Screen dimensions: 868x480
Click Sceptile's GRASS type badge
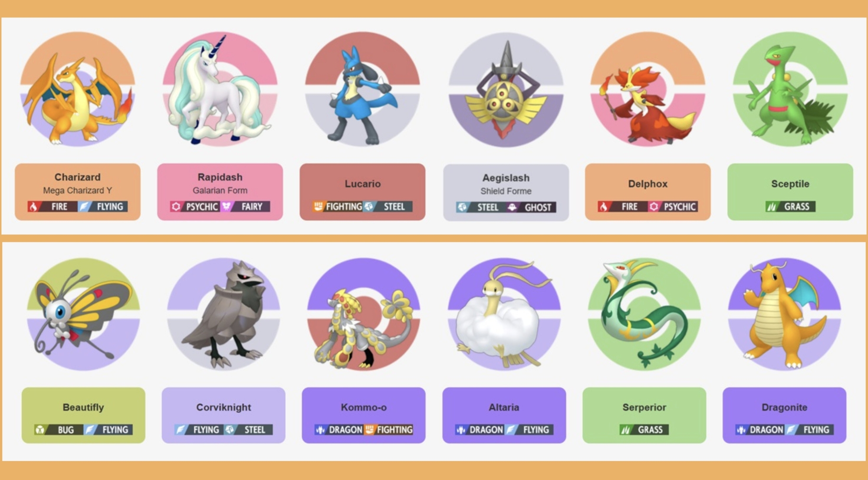click(790, 207)
